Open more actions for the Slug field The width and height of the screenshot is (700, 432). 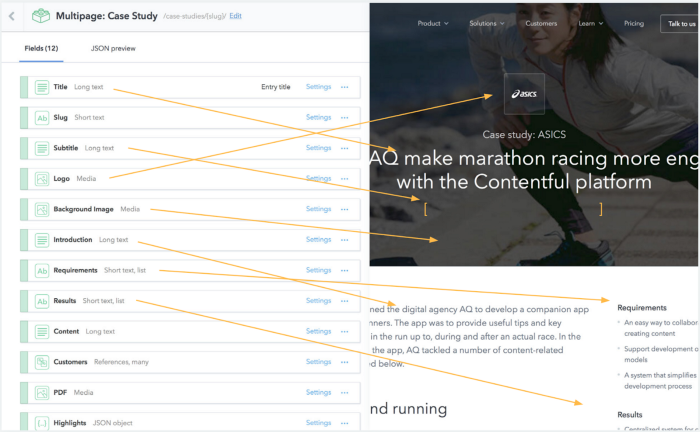(345, 118)
